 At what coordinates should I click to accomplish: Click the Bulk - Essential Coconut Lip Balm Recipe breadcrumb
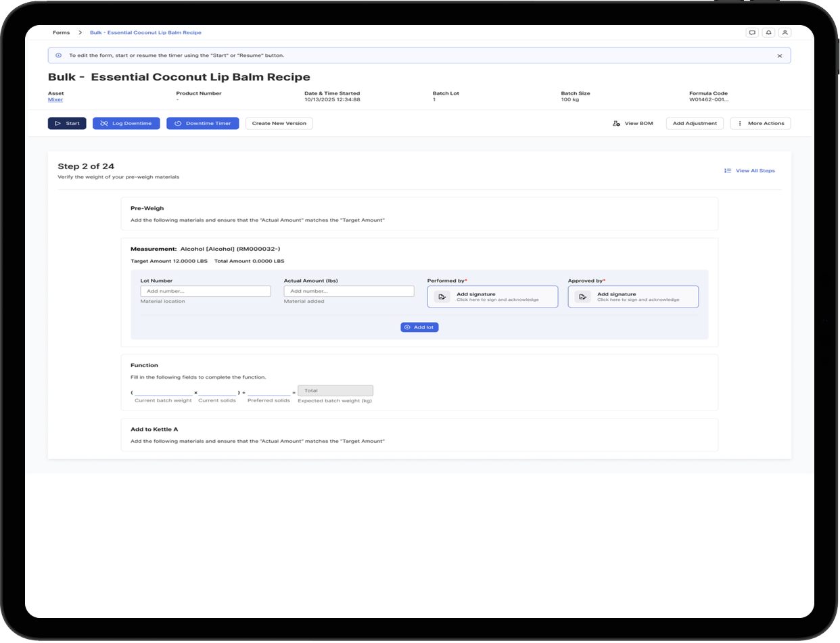coord(145,32)
